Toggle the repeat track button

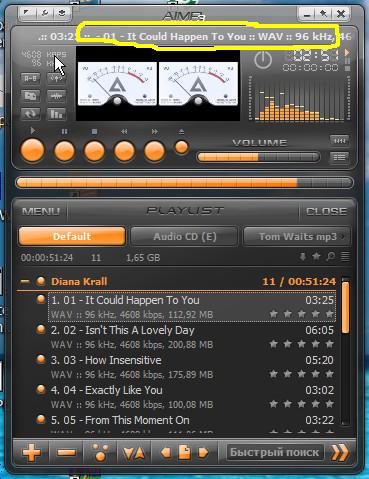click(30, 114)
